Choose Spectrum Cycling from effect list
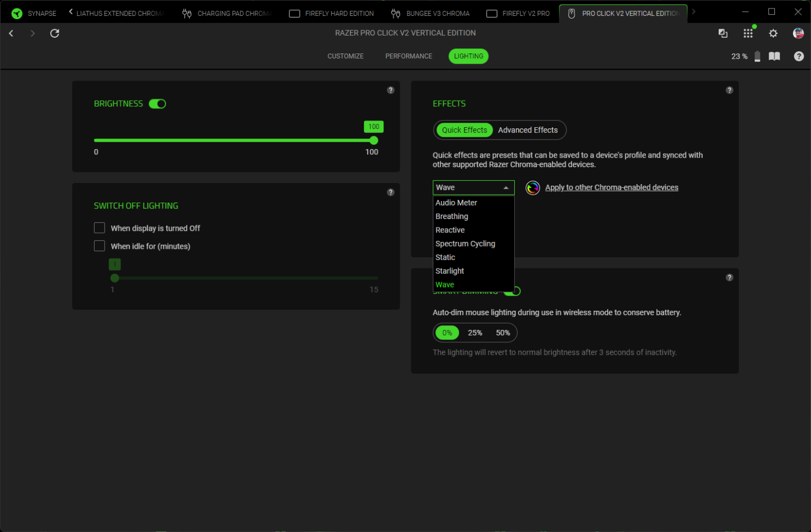The image size is (811, 532). 474,244
